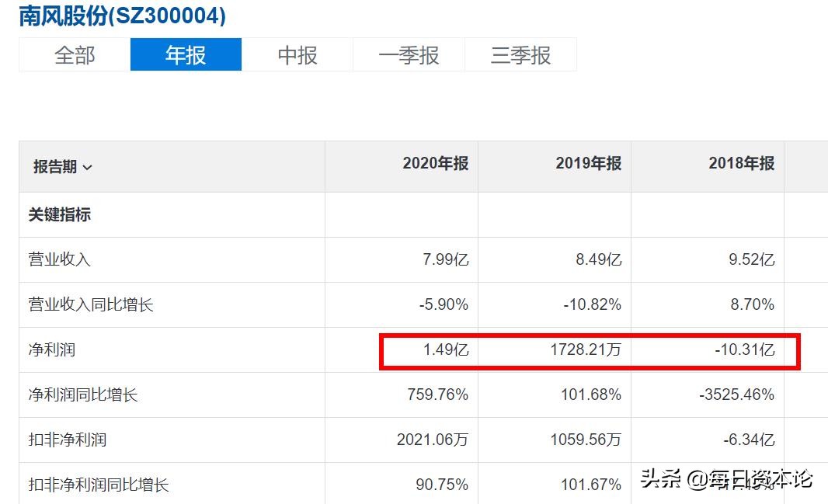The width and height of the screenshot is (828, 504).
Task: Open the 三季报 tab
Action: click(x=520, y=55)
